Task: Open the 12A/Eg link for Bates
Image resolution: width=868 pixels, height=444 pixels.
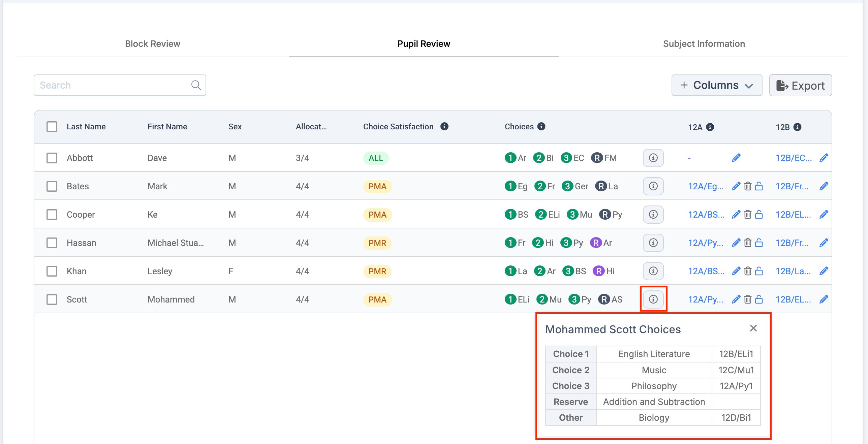Action: 706,186
